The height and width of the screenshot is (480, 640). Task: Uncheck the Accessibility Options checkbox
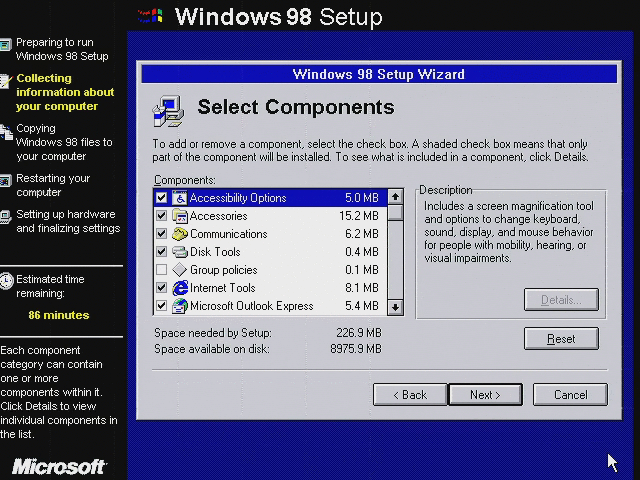[x=162, y=198]
